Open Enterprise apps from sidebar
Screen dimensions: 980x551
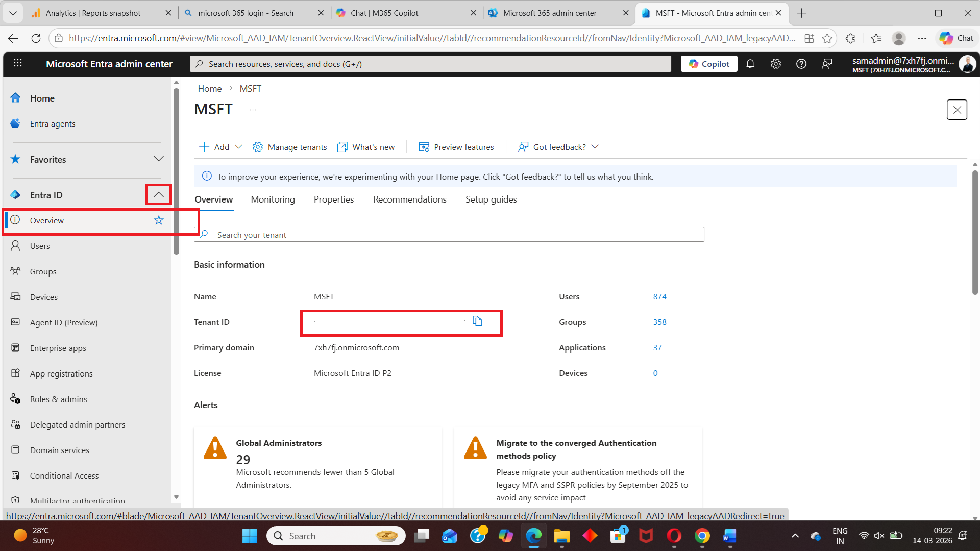[58, 348]
